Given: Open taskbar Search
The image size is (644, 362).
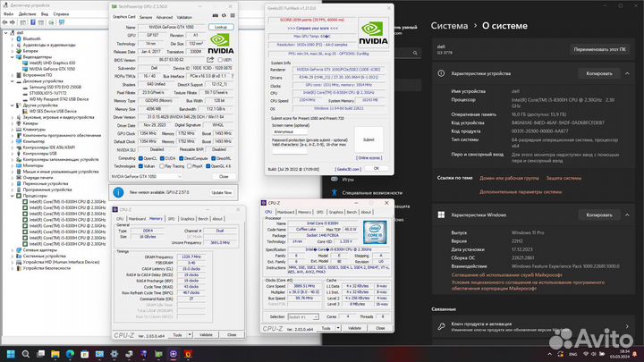Looking at the screenshot, I should 25,354.
